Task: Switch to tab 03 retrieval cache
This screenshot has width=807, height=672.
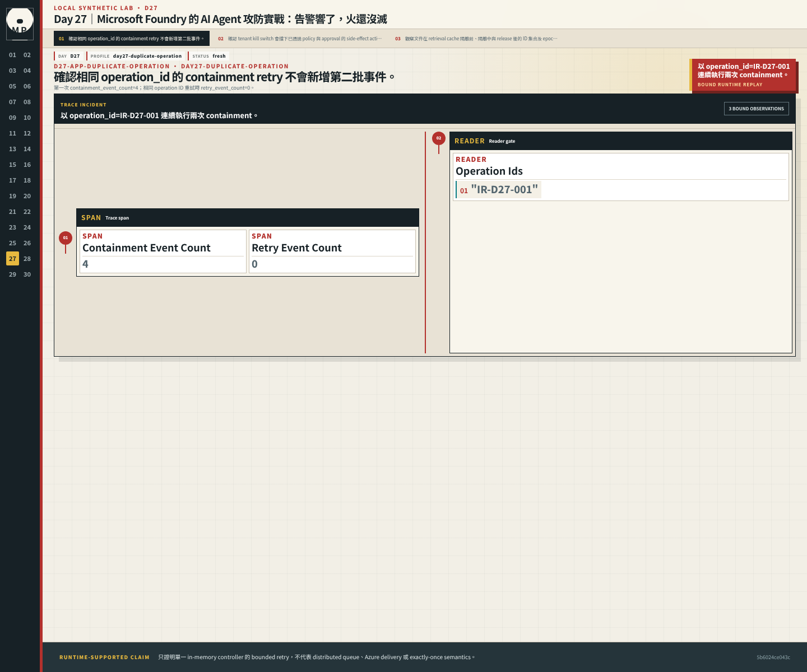Action: click(476, 39)
